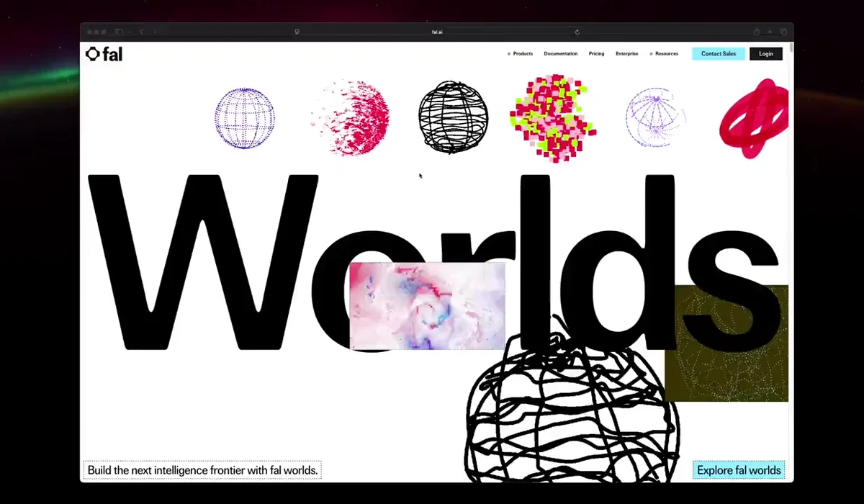Open the Documentation page
The image size is (864, 504).
point(561,54)
